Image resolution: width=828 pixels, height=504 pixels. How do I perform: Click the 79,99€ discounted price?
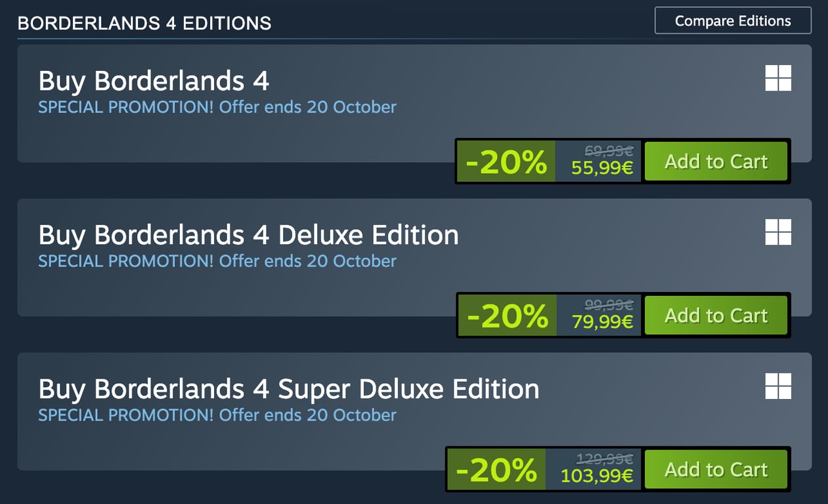[x=602, y=322]
